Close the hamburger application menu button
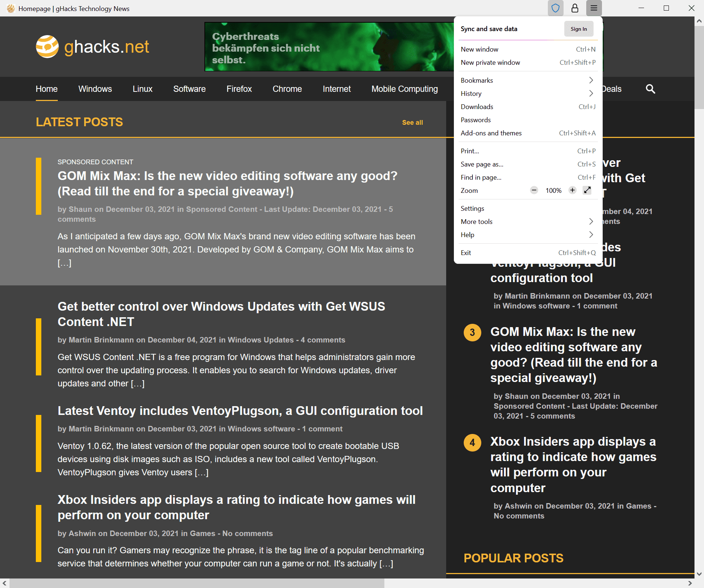This screenshot has height=588, width=704. click(x=594, y=8)
